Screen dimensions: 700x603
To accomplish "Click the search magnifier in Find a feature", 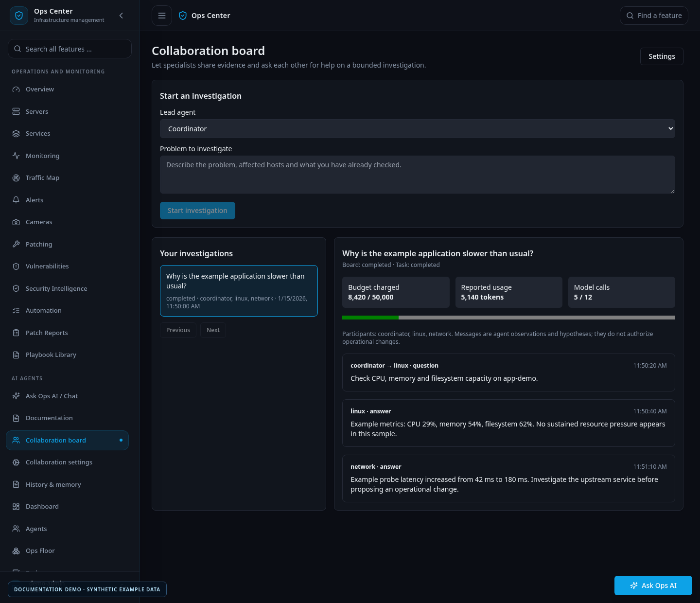I will click(630, 16).
